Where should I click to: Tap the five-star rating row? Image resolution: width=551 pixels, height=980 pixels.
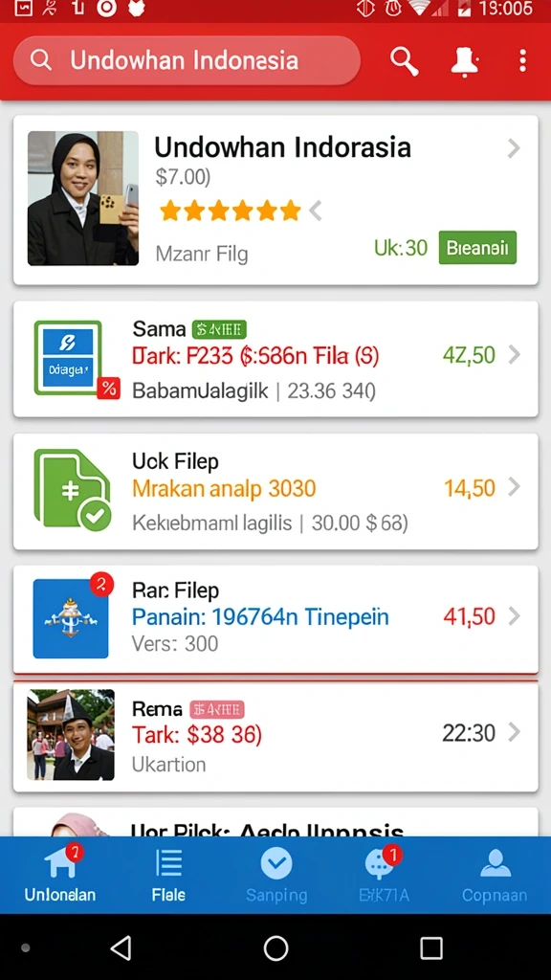[230, 212]
